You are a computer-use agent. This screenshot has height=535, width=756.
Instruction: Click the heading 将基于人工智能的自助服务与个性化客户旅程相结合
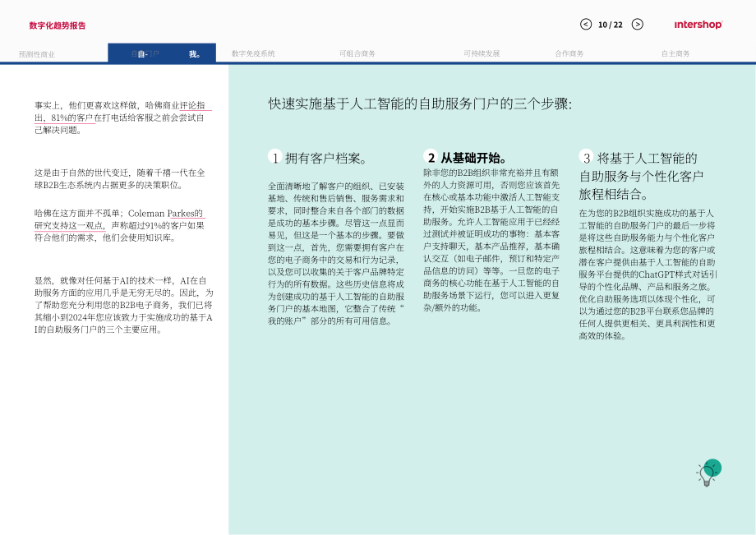click(x=642, y=176)
